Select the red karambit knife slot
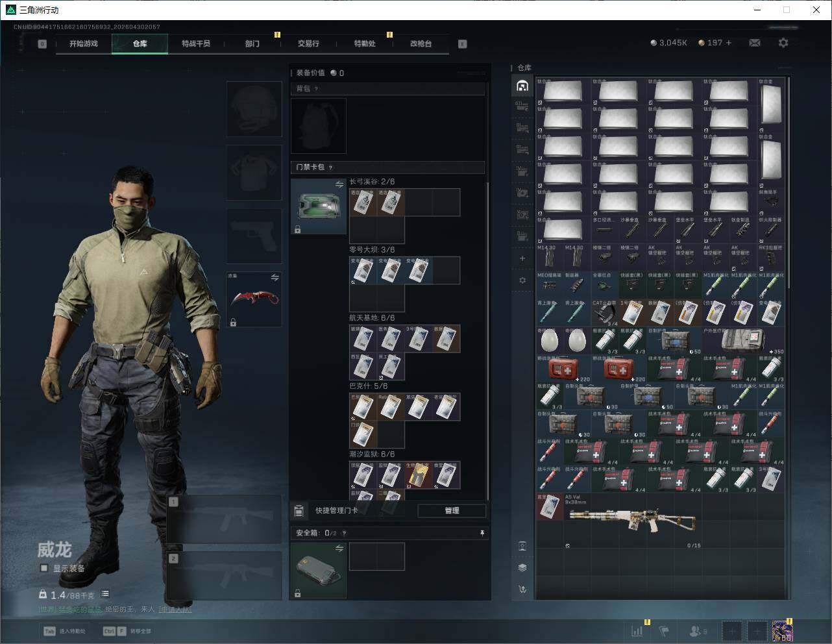Screen dimensions: 832x644 (x=254, y=299)
